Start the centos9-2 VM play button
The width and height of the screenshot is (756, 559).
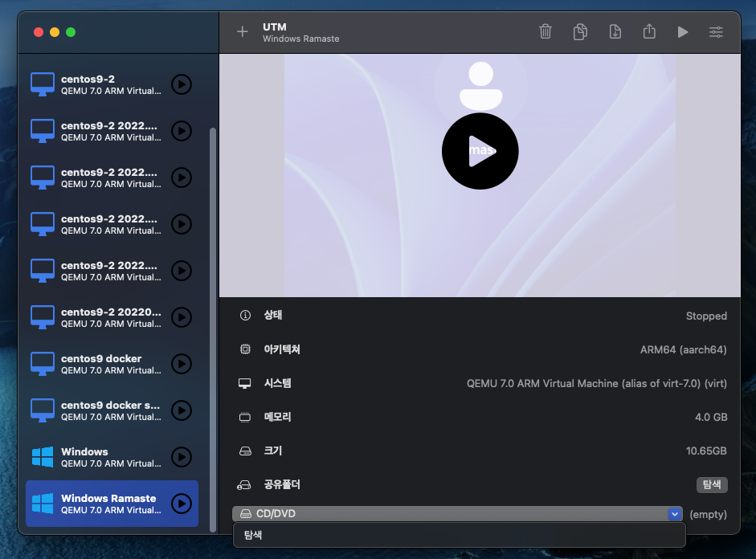[182, 84]
